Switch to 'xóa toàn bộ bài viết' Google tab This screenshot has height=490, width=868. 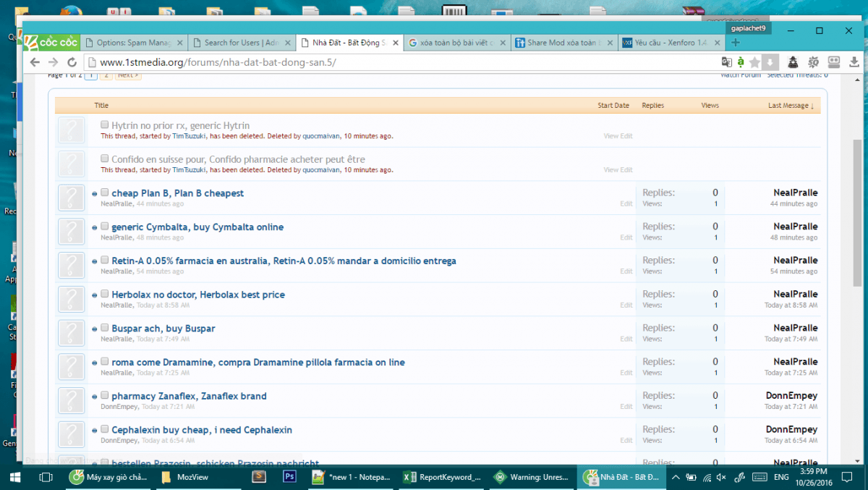457,43
